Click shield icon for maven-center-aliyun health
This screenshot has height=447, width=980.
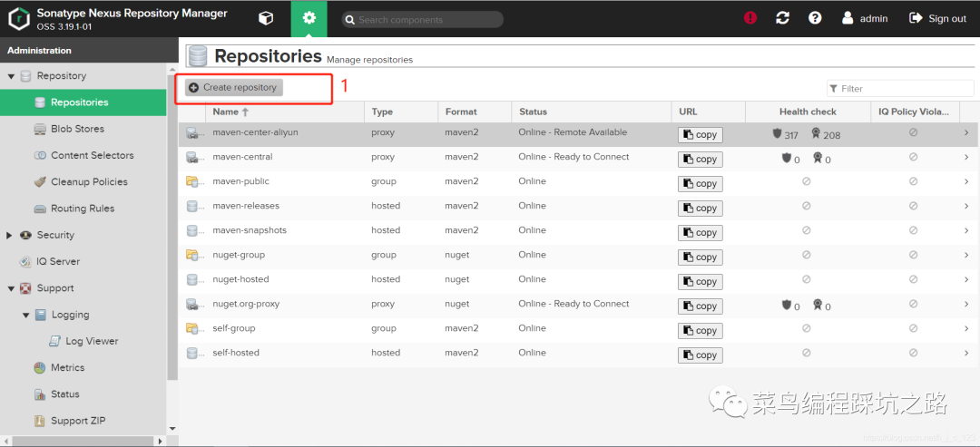(778, 133)
